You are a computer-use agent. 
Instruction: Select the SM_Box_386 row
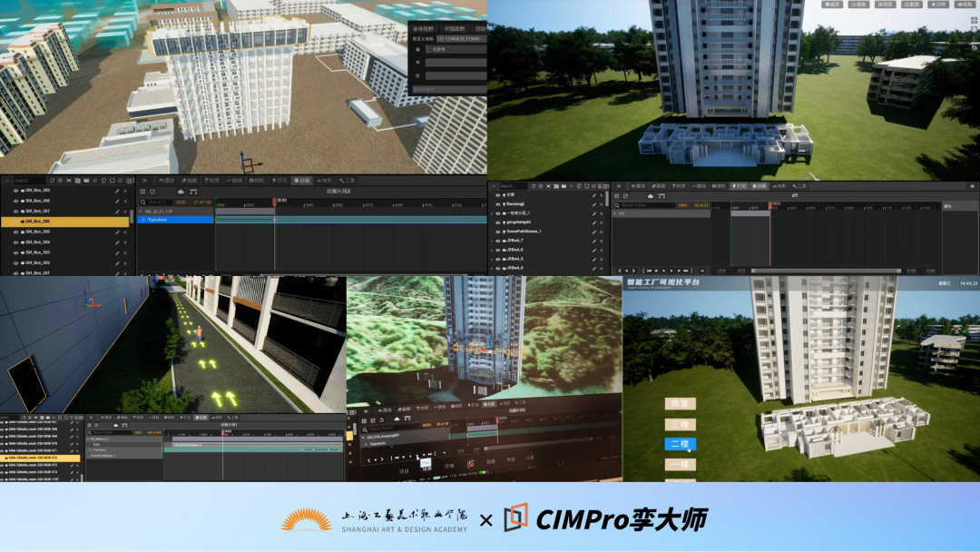pos(65,222)
